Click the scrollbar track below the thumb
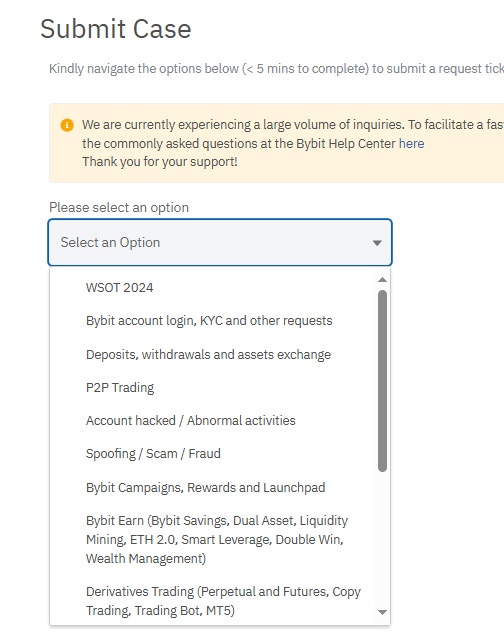Image resolution: width=504 pixels, height=644 pixels. point(382,540)
